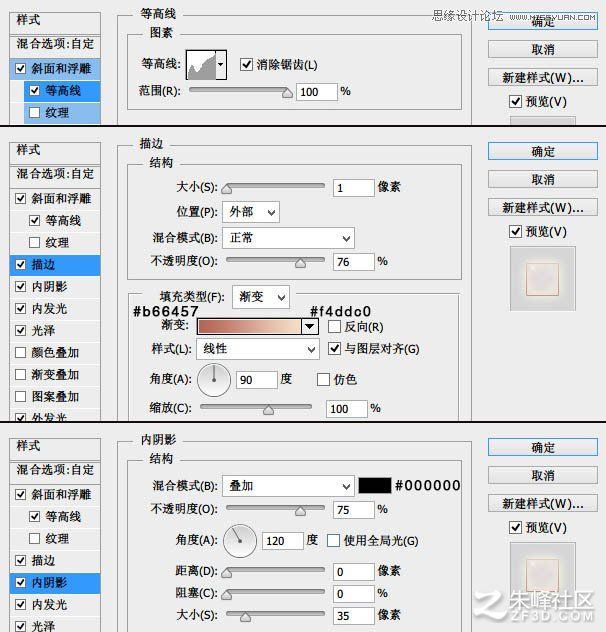Click the contour curve thumbnail
The image size is (606, 632).
click(201, 64)
